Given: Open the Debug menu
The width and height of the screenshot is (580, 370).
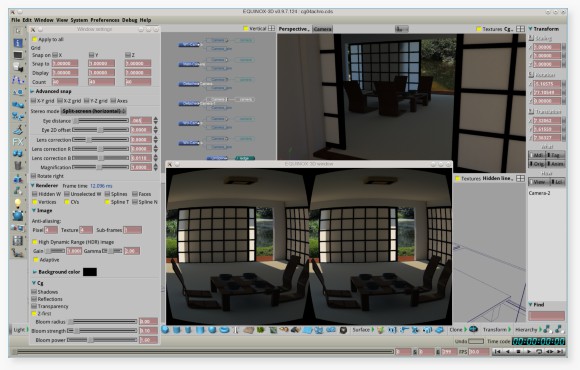Looking at the screenshot, I should [x=129, y=20].
